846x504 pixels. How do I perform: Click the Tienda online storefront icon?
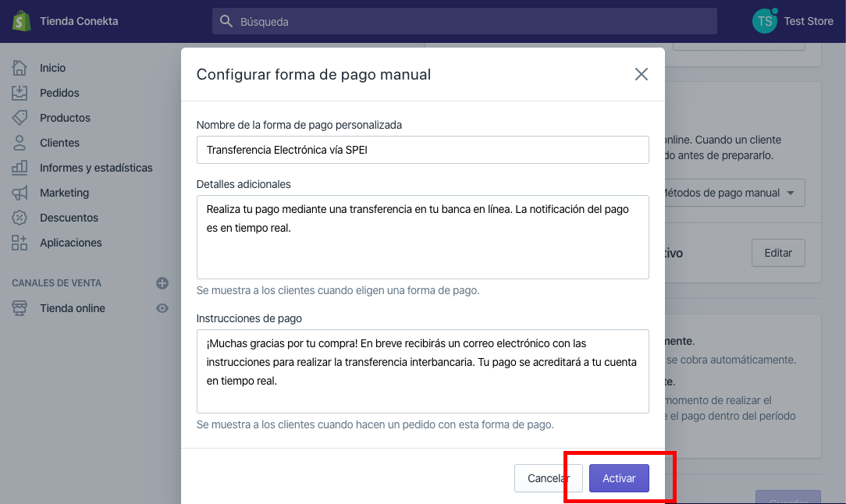(x=20, y=308)
